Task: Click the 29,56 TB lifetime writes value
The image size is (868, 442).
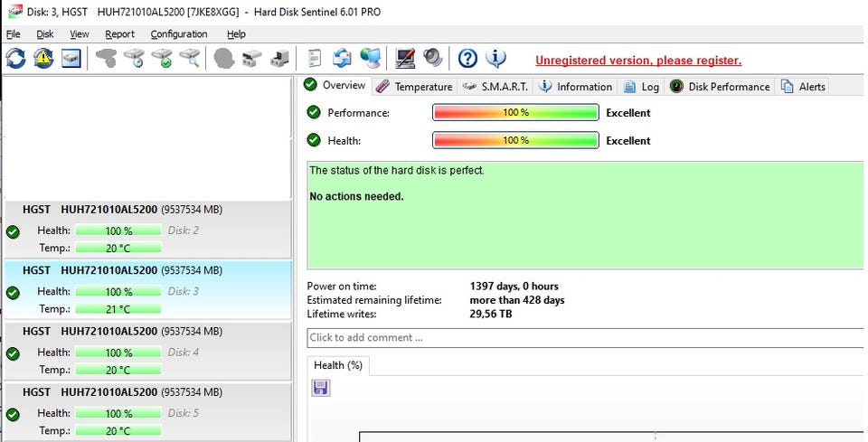Action: [490, 314]
